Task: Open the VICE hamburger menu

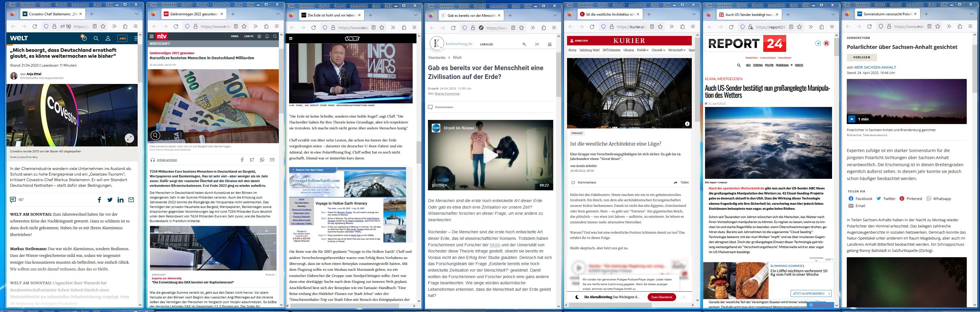Action: pyautogui.click(x=291, y=39)
